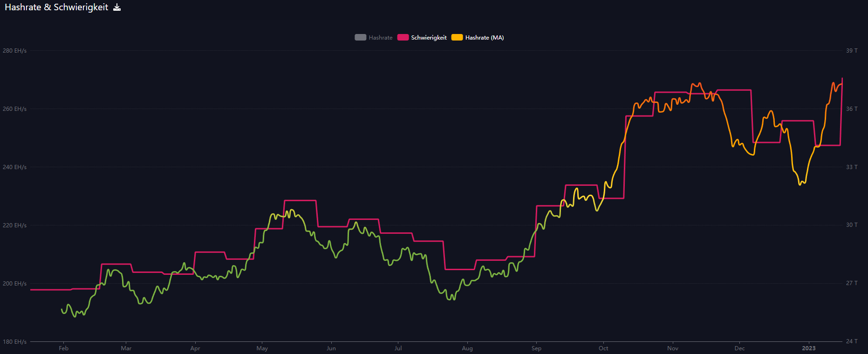Click the orange Hashrate (MA) legend swatch
Screen dimensions: 868x354
pos(457,38)
